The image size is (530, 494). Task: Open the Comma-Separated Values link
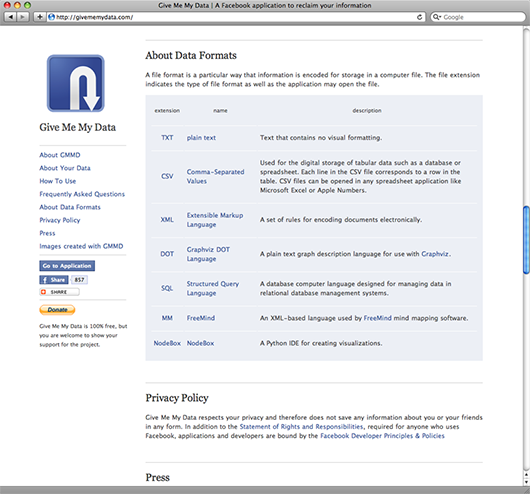click(x=215, y=176)
